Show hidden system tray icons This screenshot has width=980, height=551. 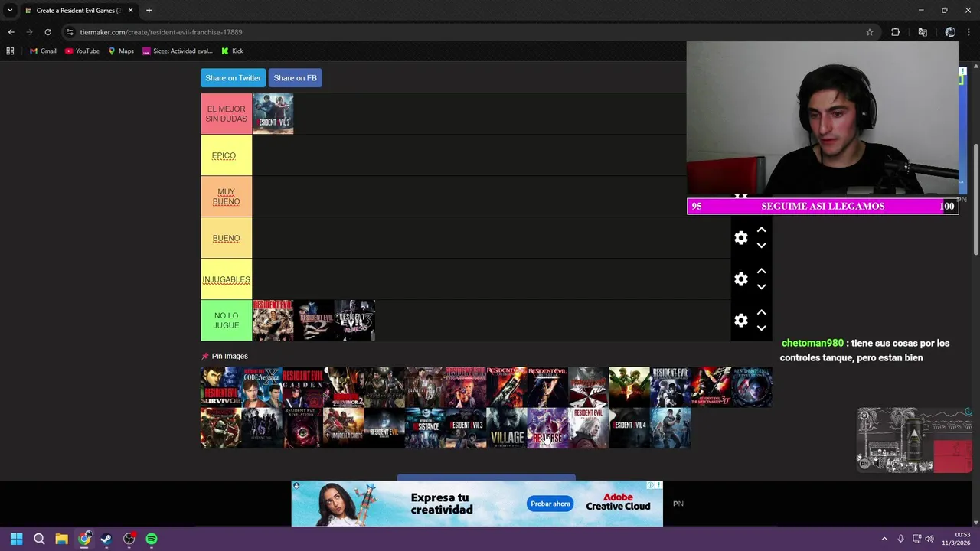pyautogui.click(x=884, y=539)
